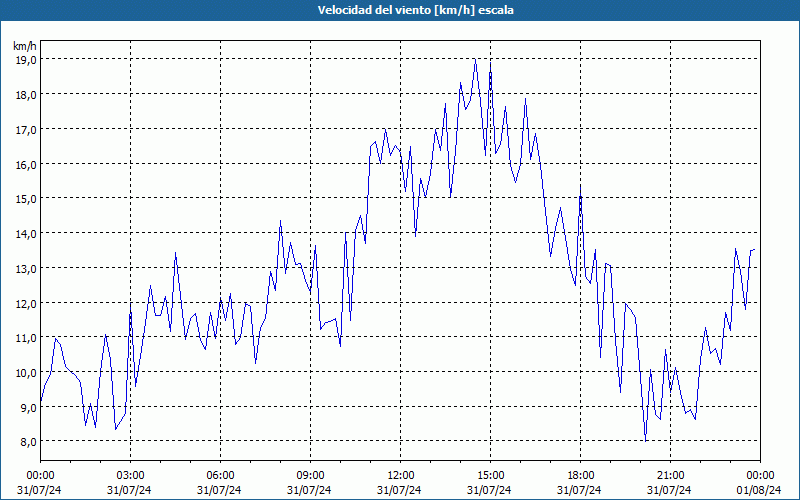Screen dimensions: 800x500
Task: Click the y-axis value "8,0"
Action: click(x=28, y=442)
